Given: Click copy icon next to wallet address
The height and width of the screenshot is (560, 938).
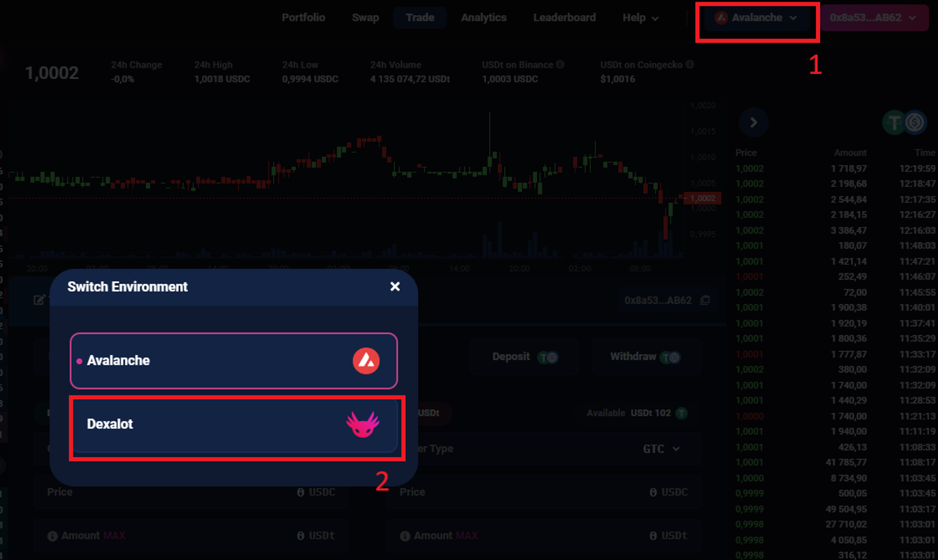Looking at the screenshot, I should [705, 300].
